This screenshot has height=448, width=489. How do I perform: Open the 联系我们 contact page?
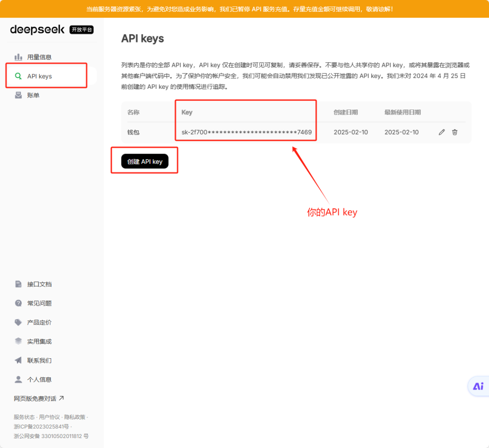39,360
